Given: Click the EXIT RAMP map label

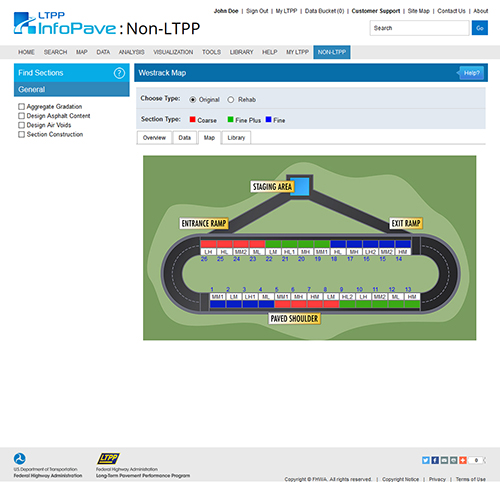Looking at the screenshot, I should 406,223.
